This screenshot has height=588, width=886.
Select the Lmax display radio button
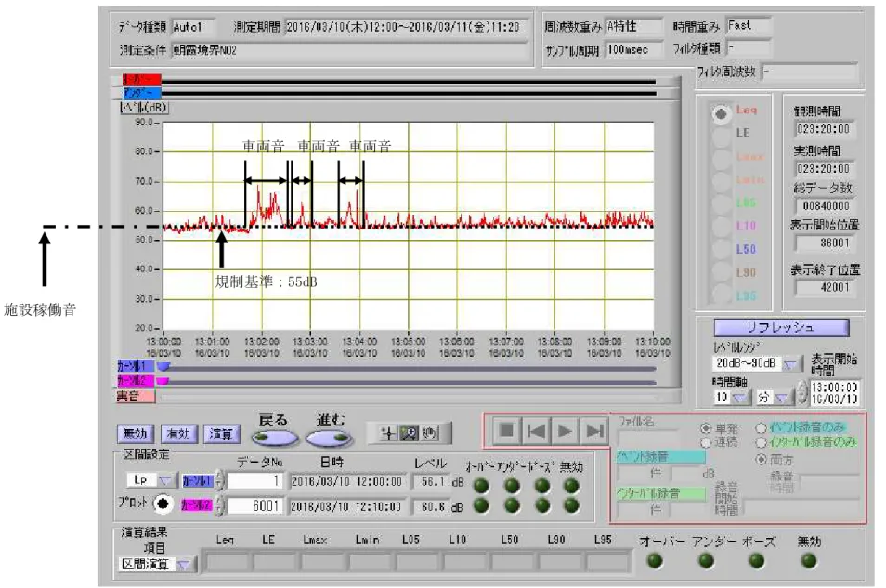pyautogui.click(x=721, y=159)
